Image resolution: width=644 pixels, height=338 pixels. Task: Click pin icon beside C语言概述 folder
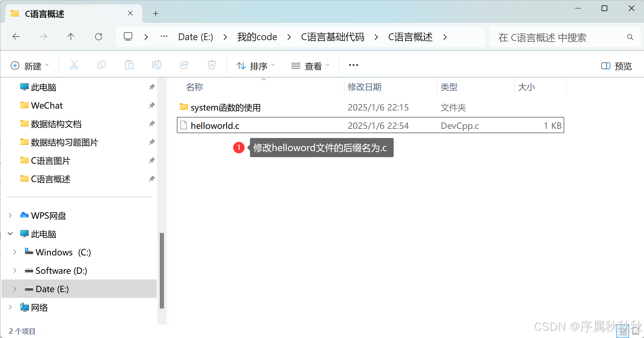pos(152,179)
